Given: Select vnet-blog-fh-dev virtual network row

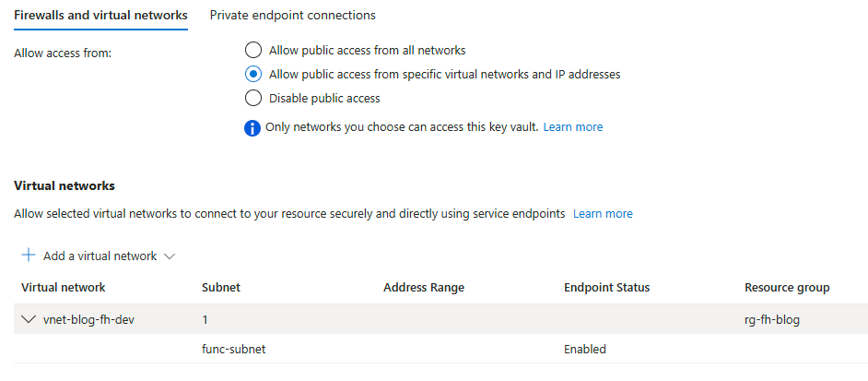Looking at the screenshot, I should click(440, 319).
